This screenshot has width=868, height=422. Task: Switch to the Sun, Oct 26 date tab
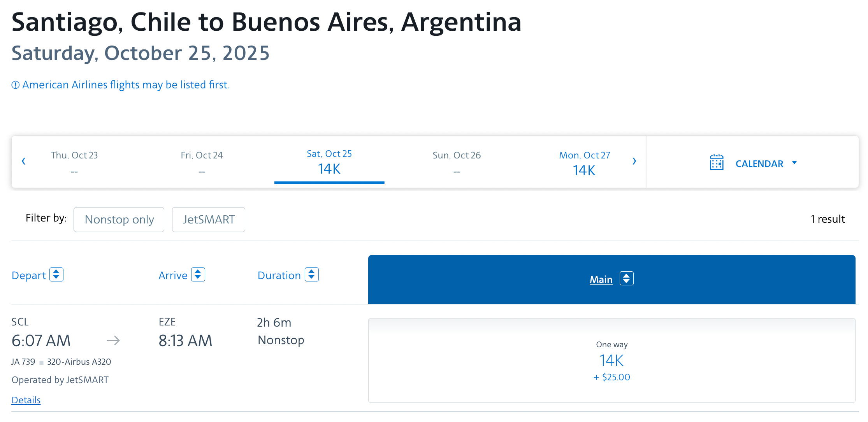[x=457, y=162]
